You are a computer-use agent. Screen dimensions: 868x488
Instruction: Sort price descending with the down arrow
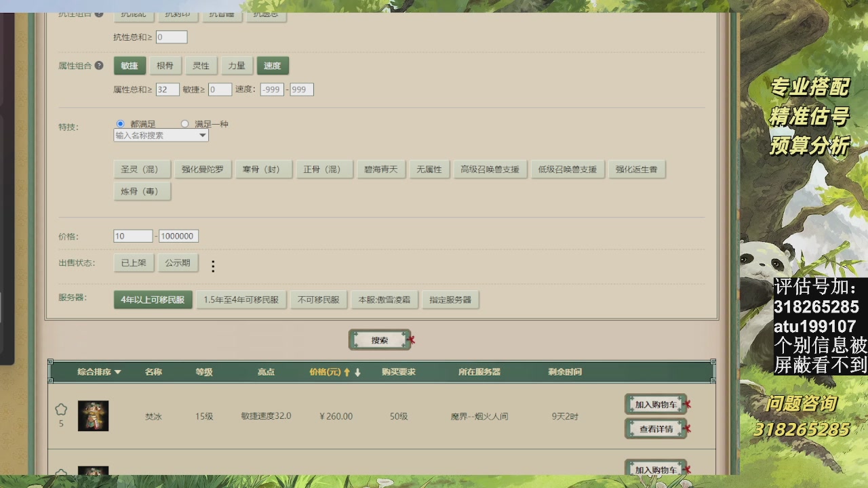pos(357,371)
